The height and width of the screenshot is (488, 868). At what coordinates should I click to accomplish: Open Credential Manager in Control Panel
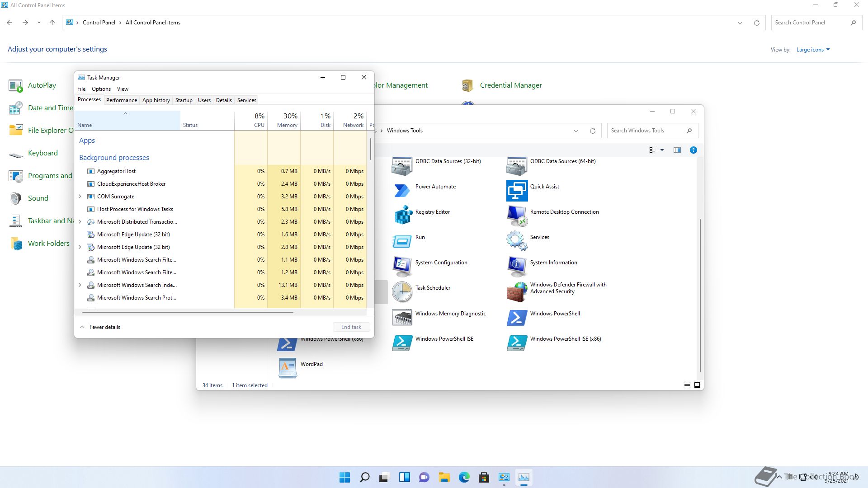click(x=511, y=85)
